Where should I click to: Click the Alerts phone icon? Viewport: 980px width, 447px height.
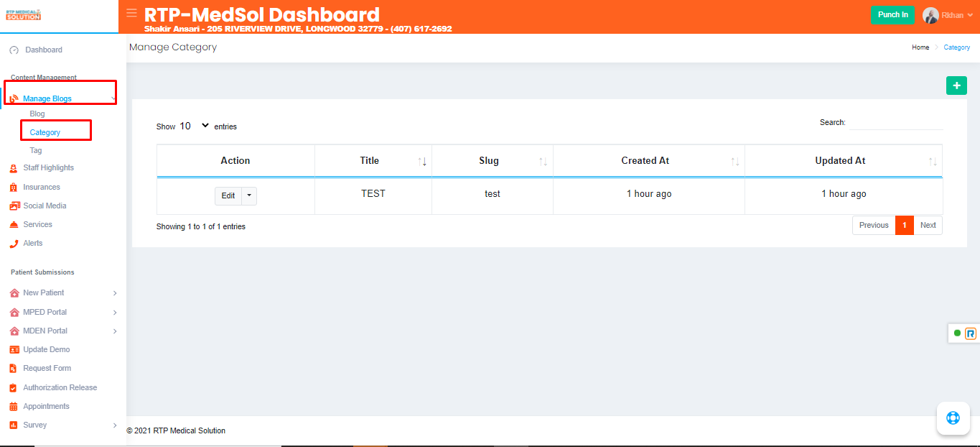coord(14,244)
